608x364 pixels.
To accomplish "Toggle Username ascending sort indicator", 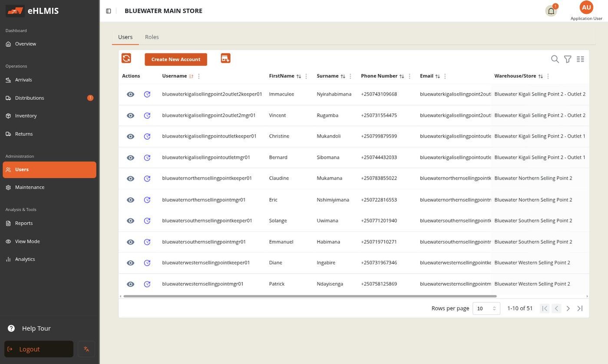I will coord(191,76).
